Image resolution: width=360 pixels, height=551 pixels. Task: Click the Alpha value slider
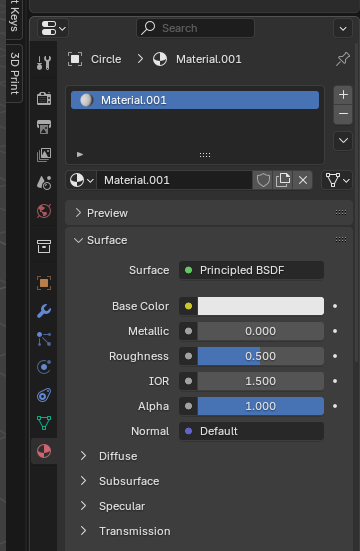tap(261, 406)
